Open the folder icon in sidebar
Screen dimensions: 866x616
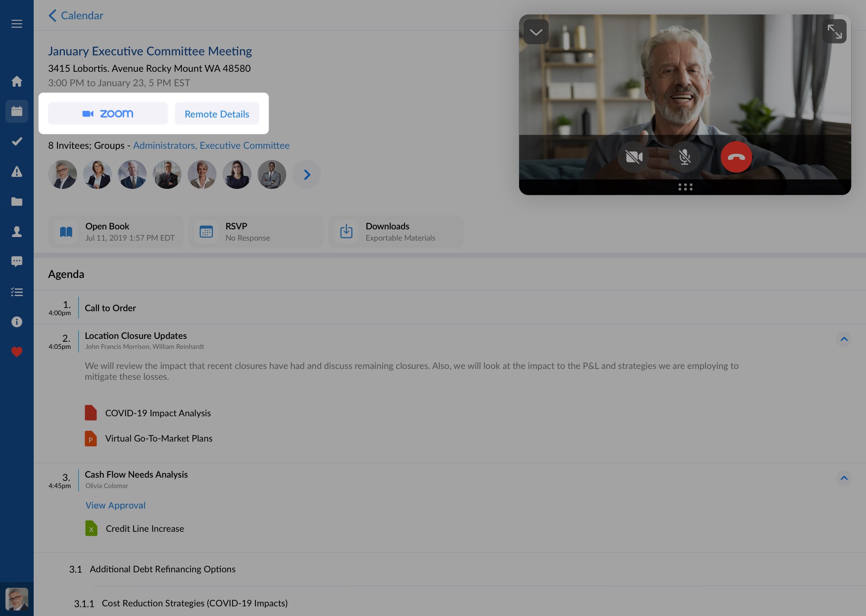[x=16, y=202]
